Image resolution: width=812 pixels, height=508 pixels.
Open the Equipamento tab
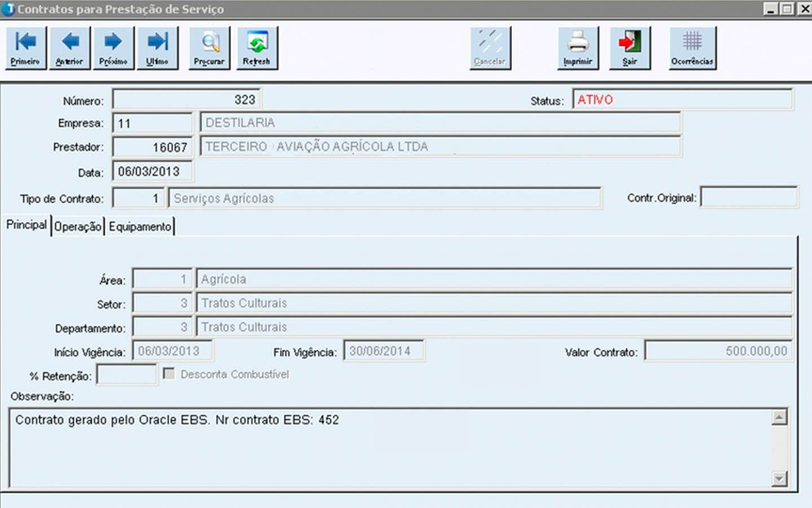[140, 226]
